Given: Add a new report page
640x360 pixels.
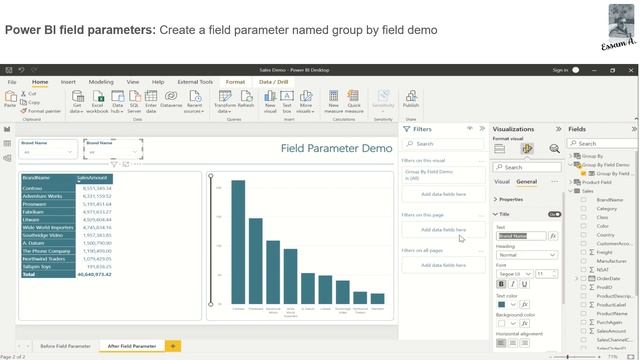Looking at the screenshot, I should coord(173,346).
